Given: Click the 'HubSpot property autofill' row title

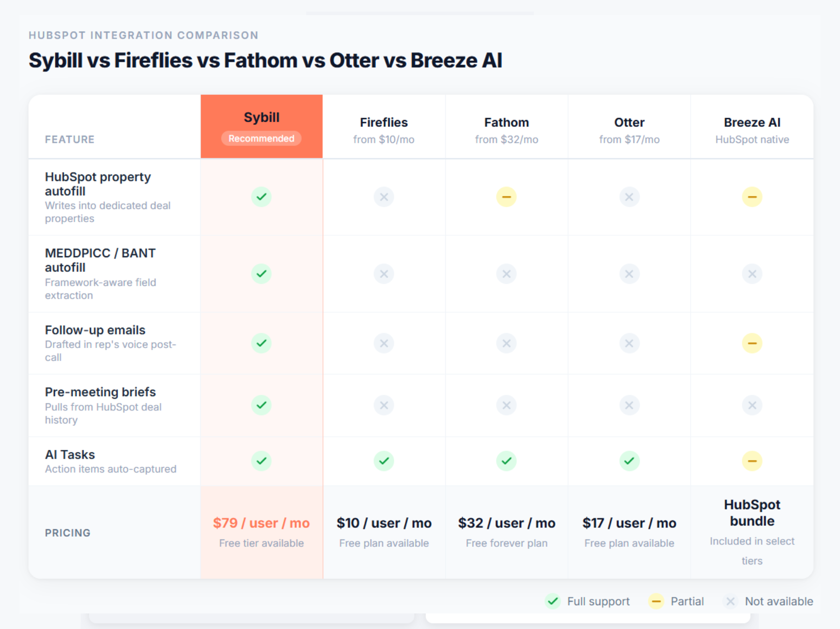Looking at the screenshot, I should 98,184.
